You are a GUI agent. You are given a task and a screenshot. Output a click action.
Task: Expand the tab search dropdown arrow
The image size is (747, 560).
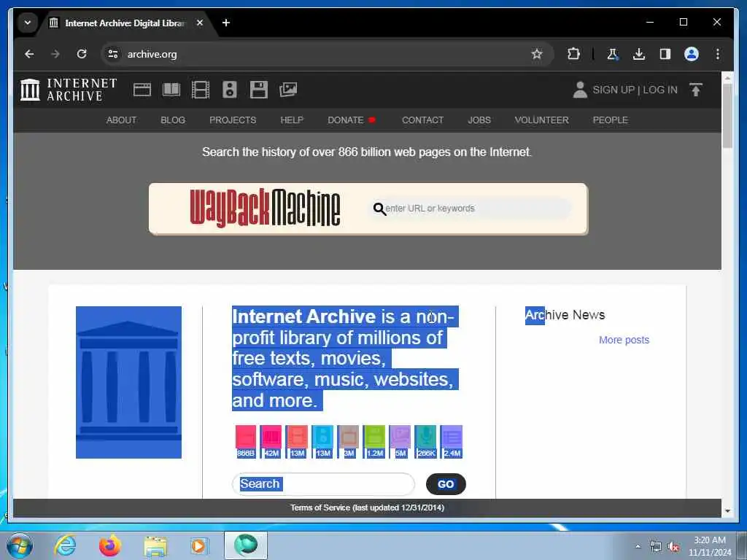[28, 23]
